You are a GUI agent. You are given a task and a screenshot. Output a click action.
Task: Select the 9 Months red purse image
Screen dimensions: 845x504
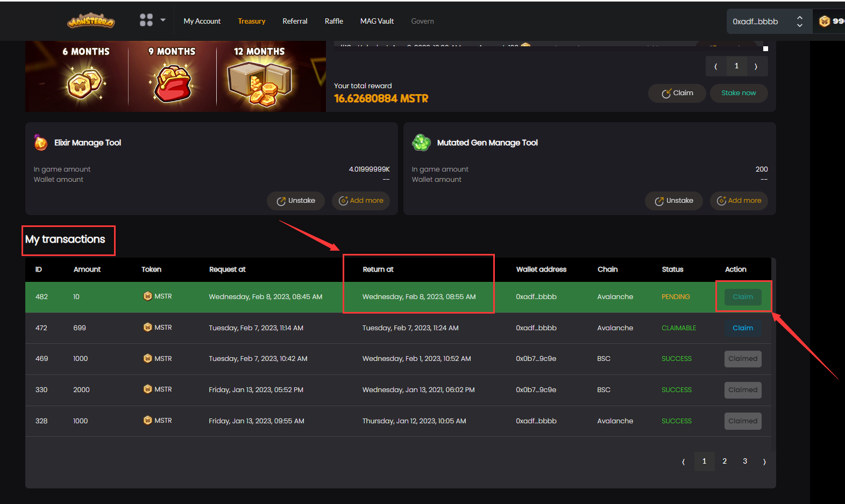[x=172, y=83]
